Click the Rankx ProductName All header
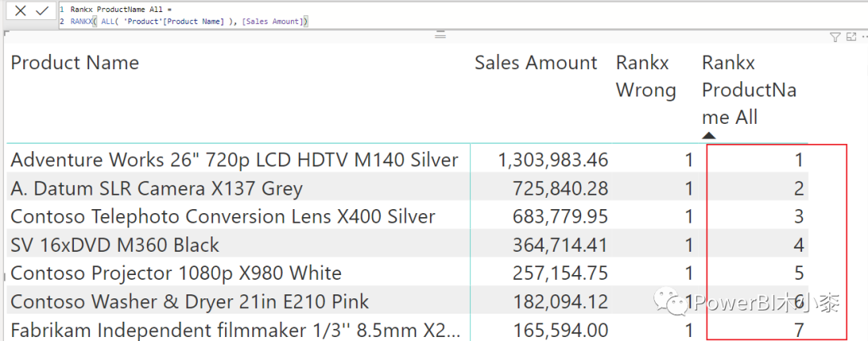The width and height of the screenshot is (868, 341). pos(748,90)
